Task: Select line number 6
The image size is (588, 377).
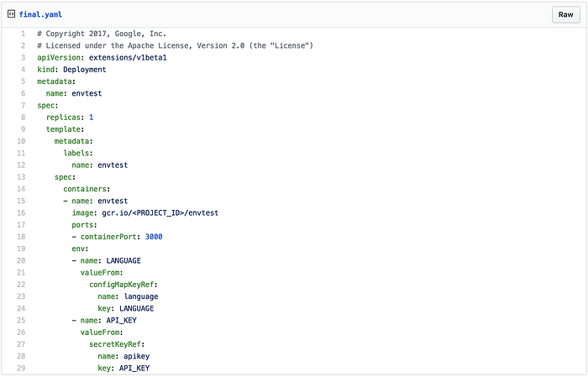Action: tap(24, 94)
